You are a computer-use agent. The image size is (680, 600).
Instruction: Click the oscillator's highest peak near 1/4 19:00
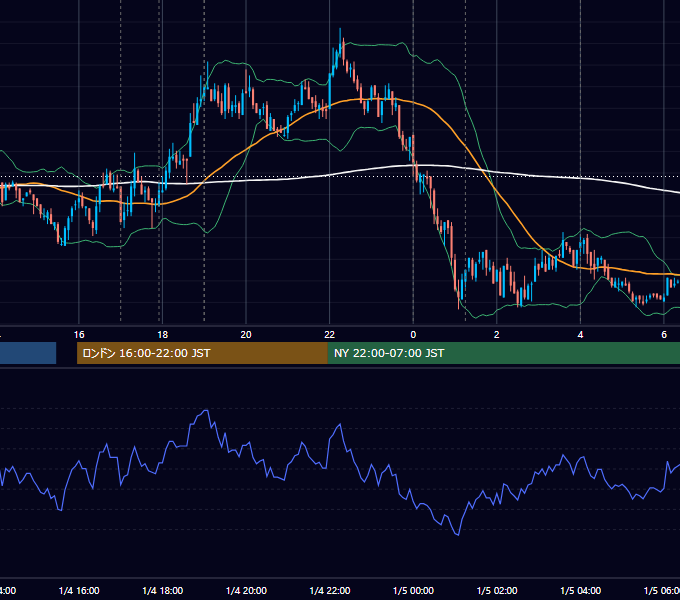206,410
